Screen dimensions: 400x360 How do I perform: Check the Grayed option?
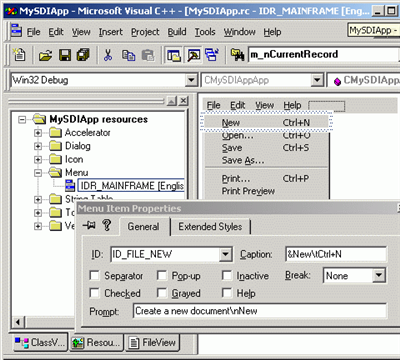point(162,293)
